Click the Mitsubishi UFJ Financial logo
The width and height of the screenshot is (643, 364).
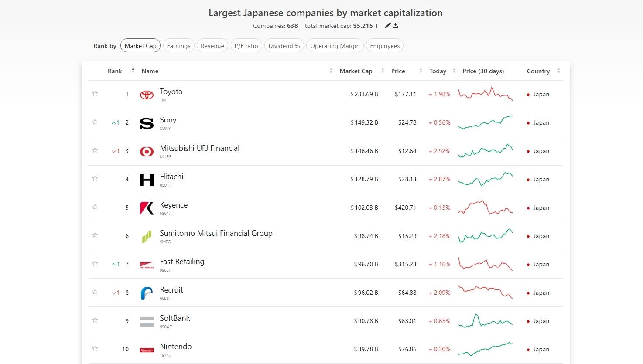pos(147,151)
